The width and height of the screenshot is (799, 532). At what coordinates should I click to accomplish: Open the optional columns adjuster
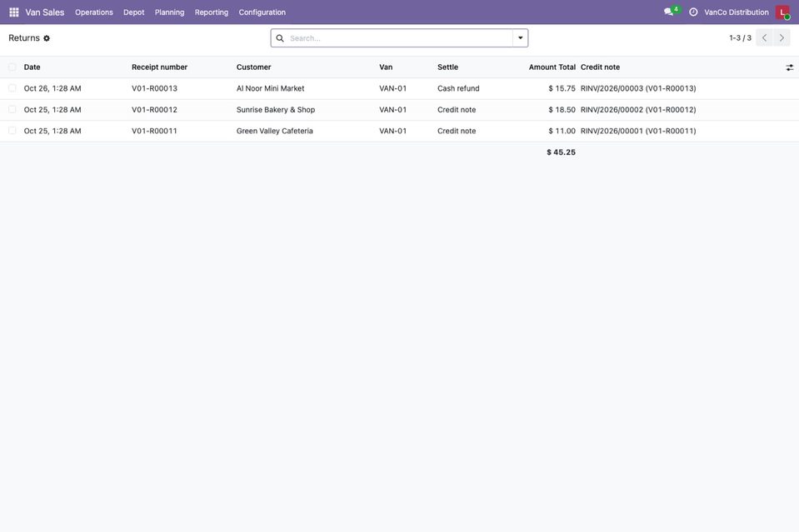789,67
